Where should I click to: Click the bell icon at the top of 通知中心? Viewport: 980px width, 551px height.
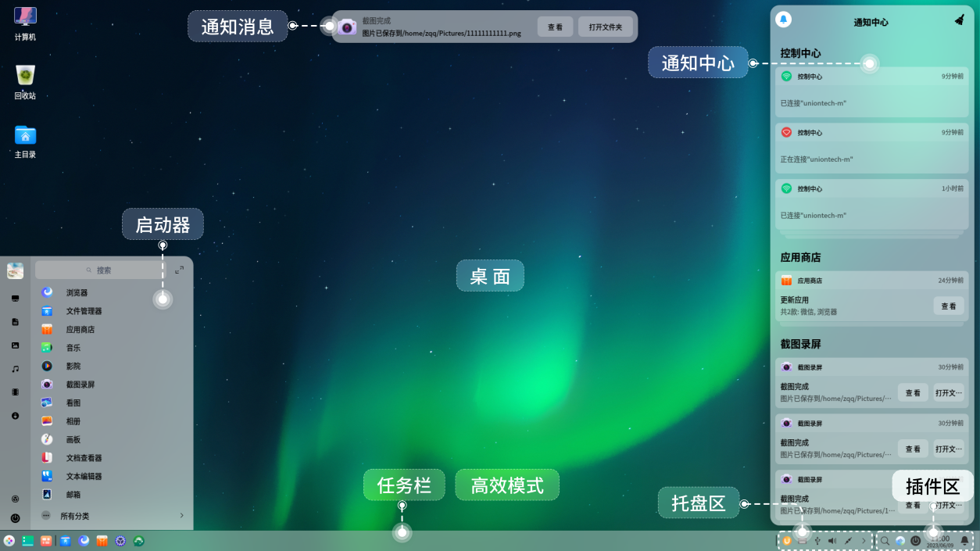pos(783,20)
